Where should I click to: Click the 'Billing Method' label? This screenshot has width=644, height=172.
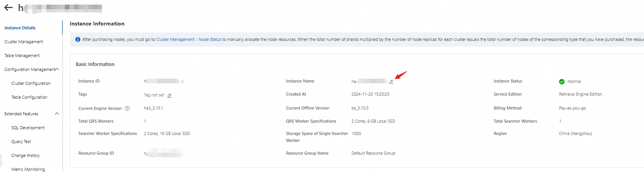coord(507,108)
